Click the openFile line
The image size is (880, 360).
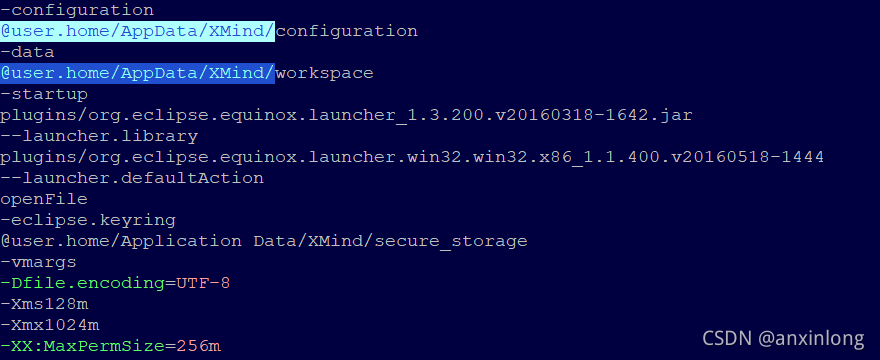tap(44, 199)
